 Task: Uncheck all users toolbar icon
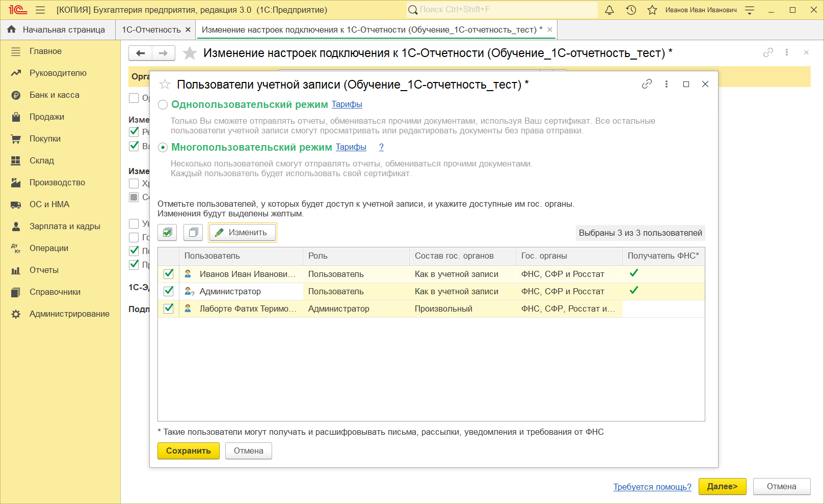193,233
